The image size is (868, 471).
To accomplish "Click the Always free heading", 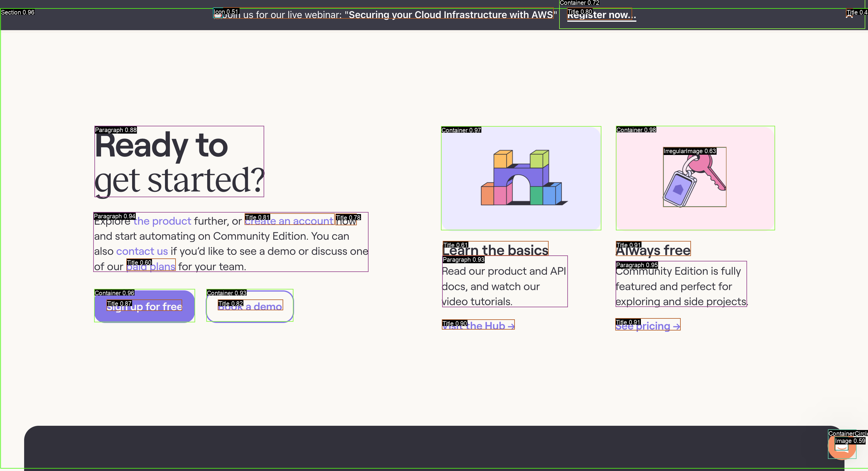I will tap(653, 250).
